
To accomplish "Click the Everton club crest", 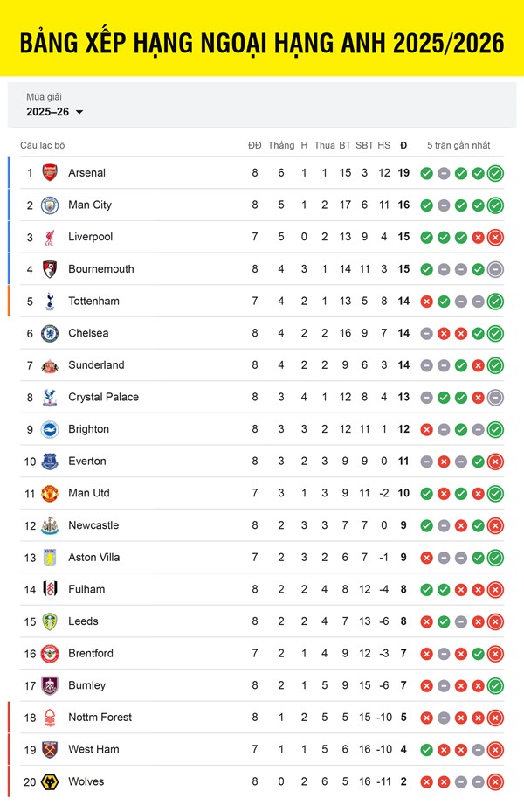I will [x=50, y=462].
